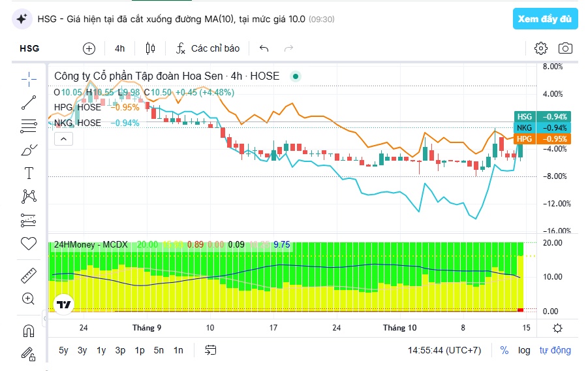Click the TradingView logo

click(x=64, y=304)
